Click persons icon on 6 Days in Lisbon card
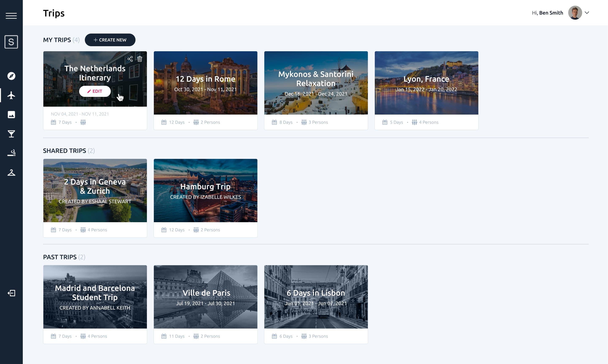Screen dimensions: 608x364 point(304,336)
